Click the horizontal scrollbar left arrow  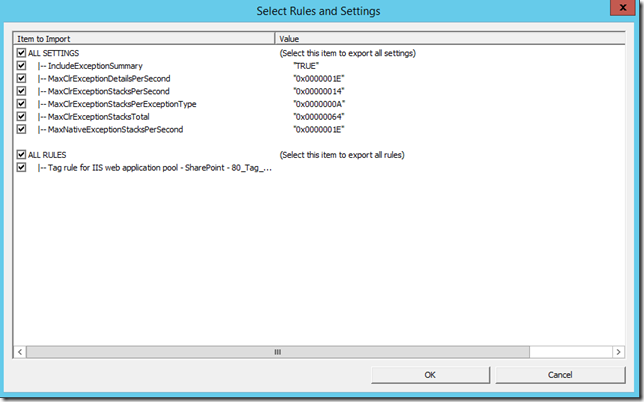21,352
